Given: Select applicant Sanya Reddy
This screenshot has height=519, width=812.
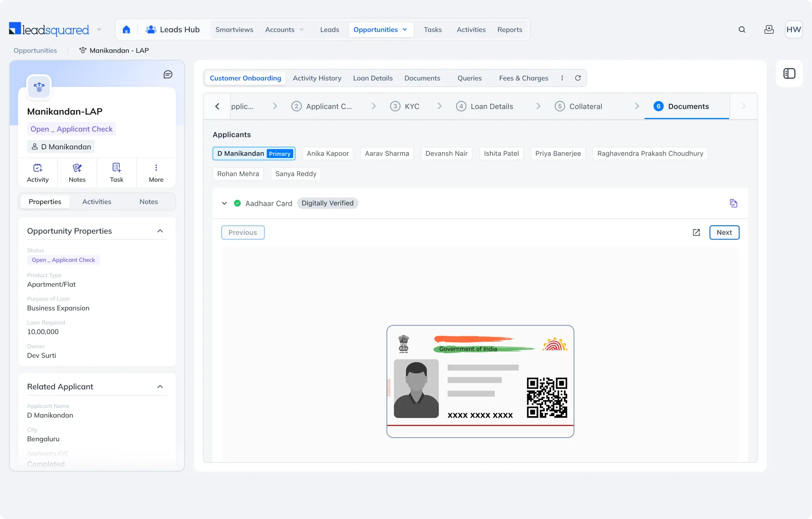Looking at the screenshot, I should [296, 174].
